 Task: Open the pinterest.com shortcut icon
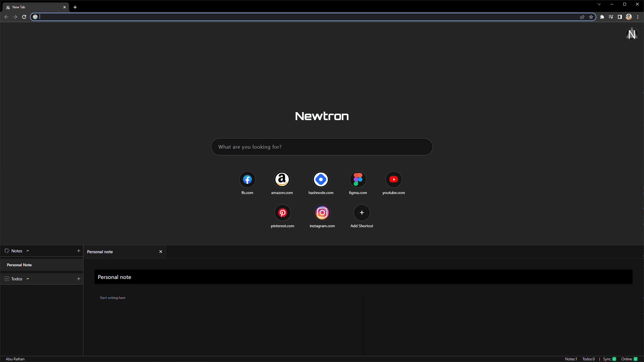(x=282, y=213)
